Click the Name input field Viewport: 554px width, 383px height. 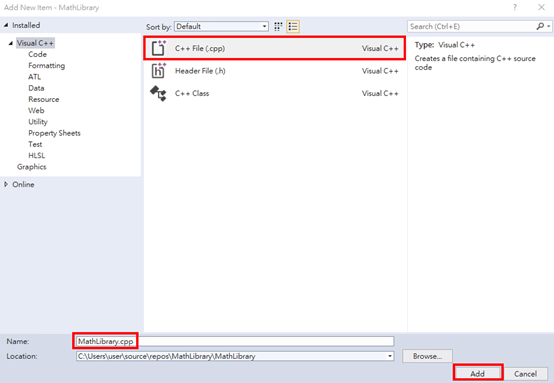235,341
